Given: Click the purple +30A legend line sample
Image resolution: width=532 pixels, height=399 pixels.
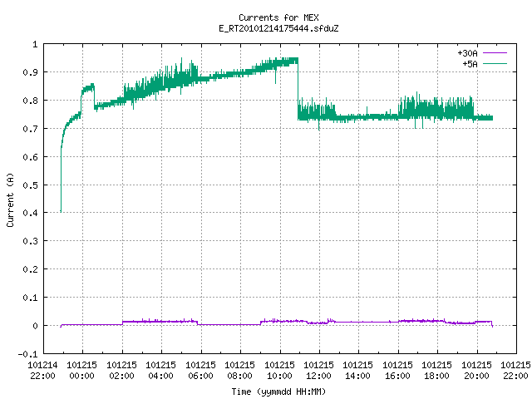Looking at the screenshot, I should coord(495,53).
